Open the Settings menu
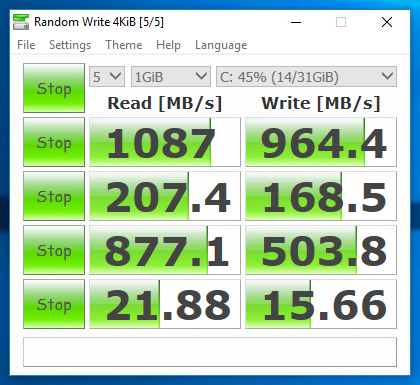The image size is (420, 385). point(70,45)
